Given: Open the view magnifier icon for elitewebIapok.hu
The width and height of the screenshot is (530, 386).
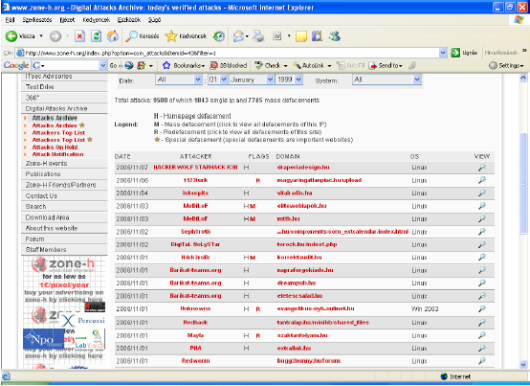Looking at the screenshot, I should pos(482,206).
